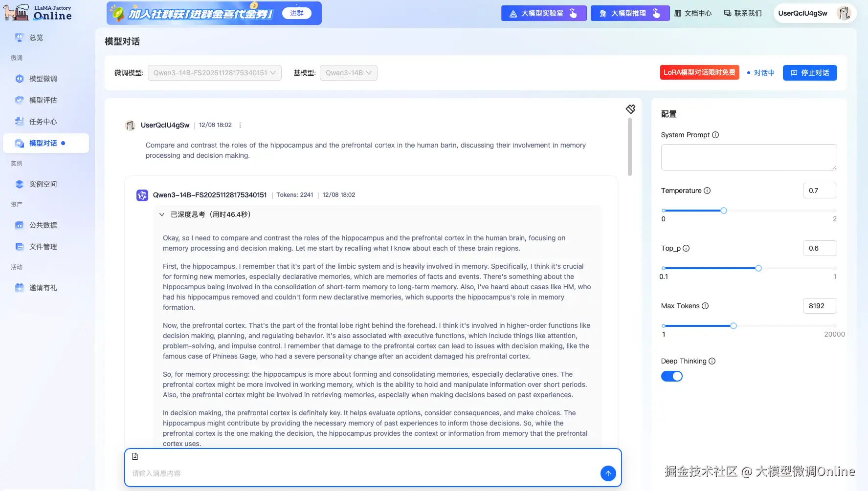Click the System Prompt info icon

coord(715,135)
